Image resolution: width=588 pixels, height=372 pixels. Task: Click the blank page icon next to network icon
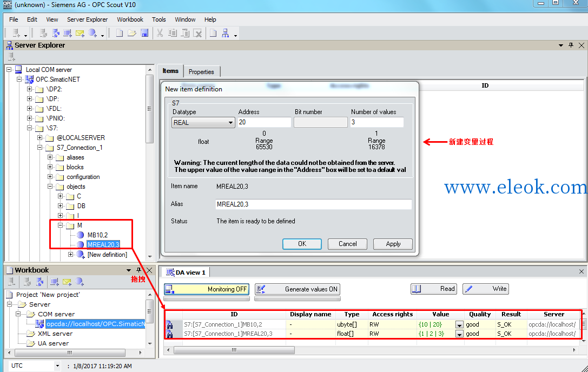(x=213, y=33)
